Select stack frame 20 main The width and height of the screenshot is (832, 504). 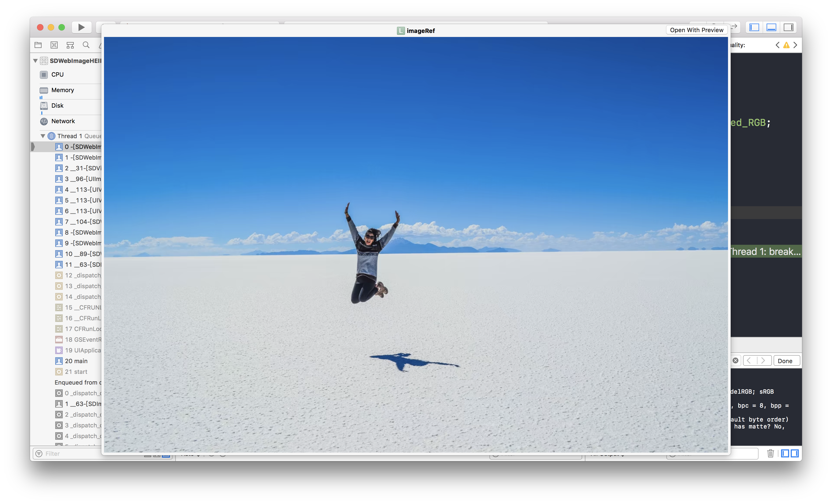click(66, 361)
